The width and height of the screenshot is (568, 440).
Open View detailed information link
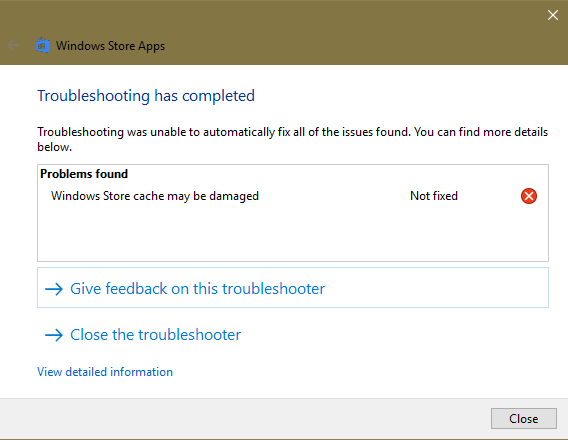[105, 372]
